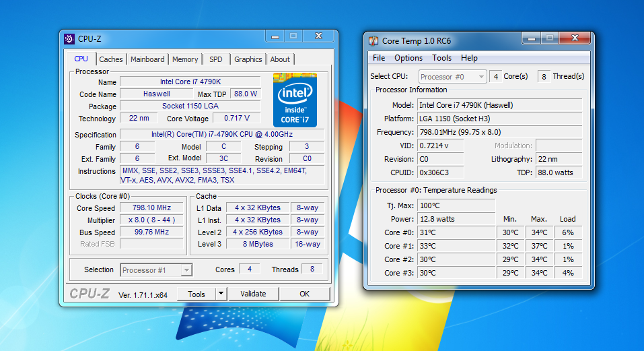The height and width of the screenshot is (351, 644).
Task: Click the Instructions list in CPU-Z
Action: 222,175
